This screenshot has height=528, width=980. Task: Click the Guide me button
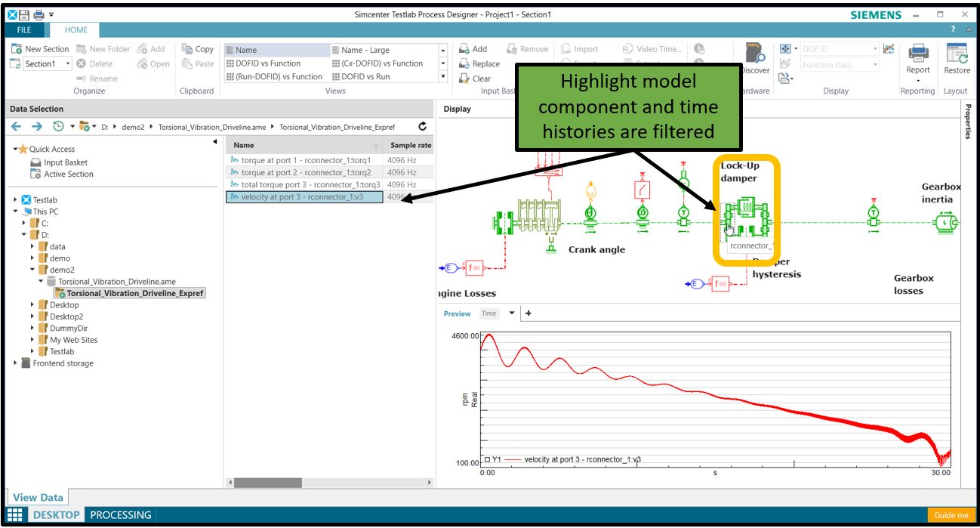tap(951, 515)
